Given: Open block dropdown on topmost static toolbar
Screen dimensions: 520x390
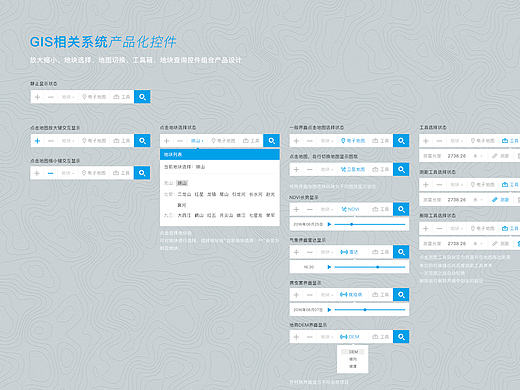Looking at the screenshot, I should (x=68, y=97).
